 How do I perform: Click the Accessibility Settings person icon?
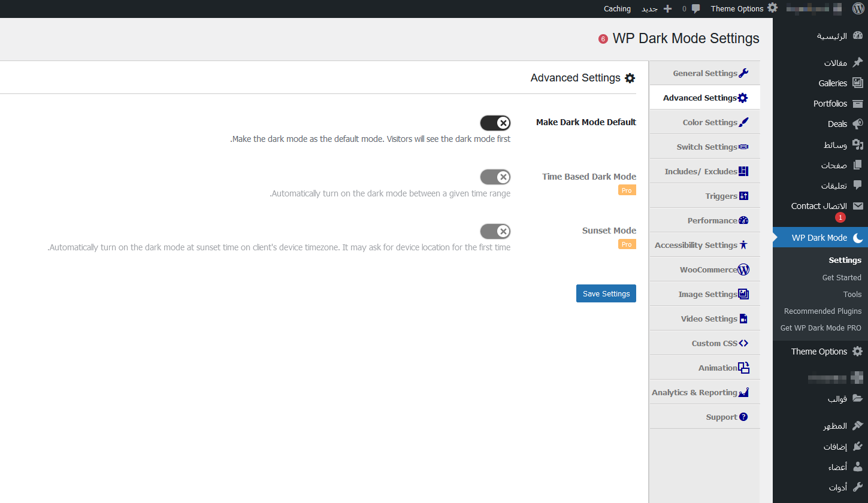tap(743, 245)
